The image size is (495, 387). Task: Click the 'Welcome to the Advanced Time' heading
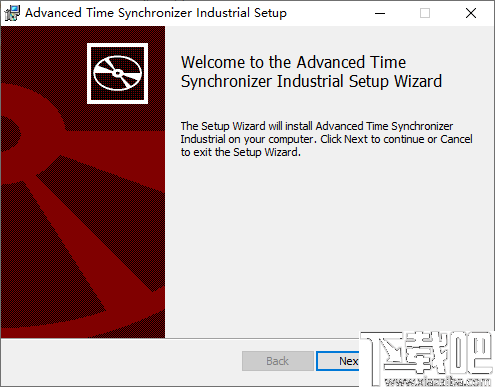(x=311, y=72)
